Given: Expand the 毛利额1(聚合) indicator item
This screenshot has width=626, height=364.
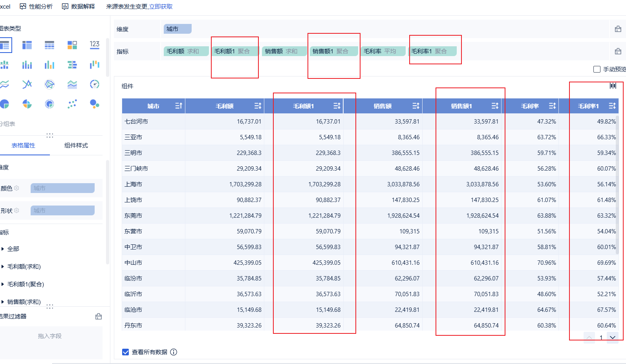Looking at the screenshot, I should click(3, 284).
